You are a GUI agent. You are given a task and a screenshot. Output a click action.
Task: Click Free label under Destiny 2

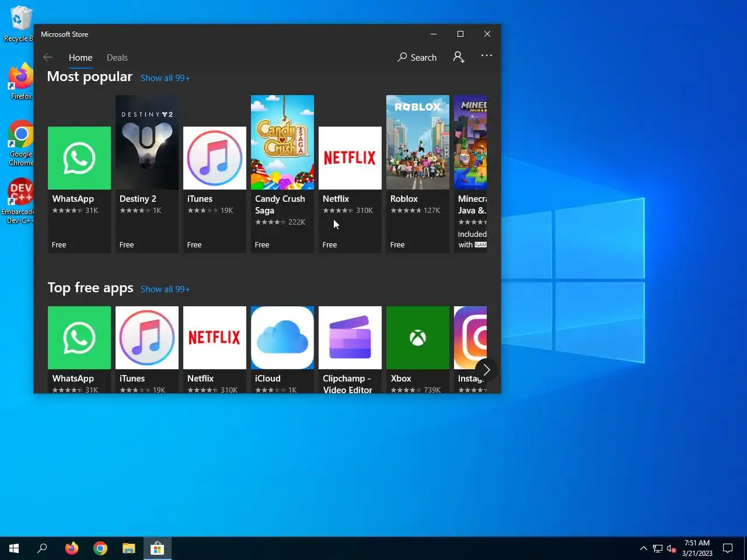point(127,245)
